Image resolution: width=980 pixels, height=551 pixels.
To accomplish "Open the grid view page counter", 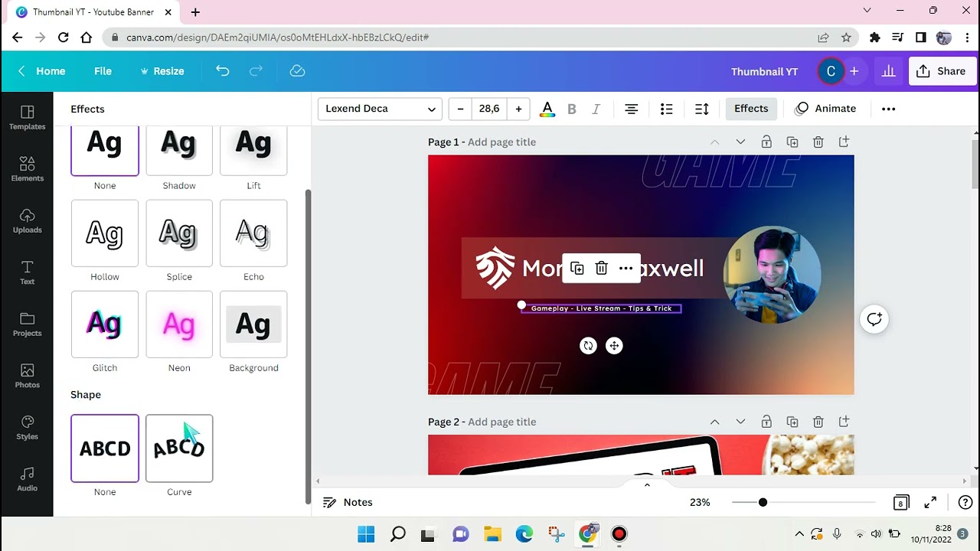I will (901, 502).
